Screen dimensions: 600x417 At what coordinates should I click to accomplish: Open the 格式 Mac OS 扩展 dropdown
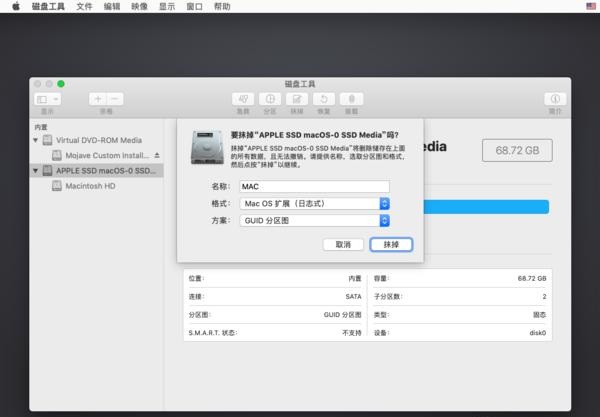315,204
